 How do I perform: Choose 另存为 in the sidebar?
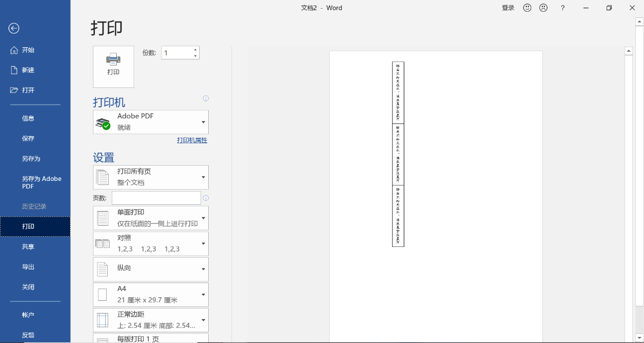click(x=35, y=159)
